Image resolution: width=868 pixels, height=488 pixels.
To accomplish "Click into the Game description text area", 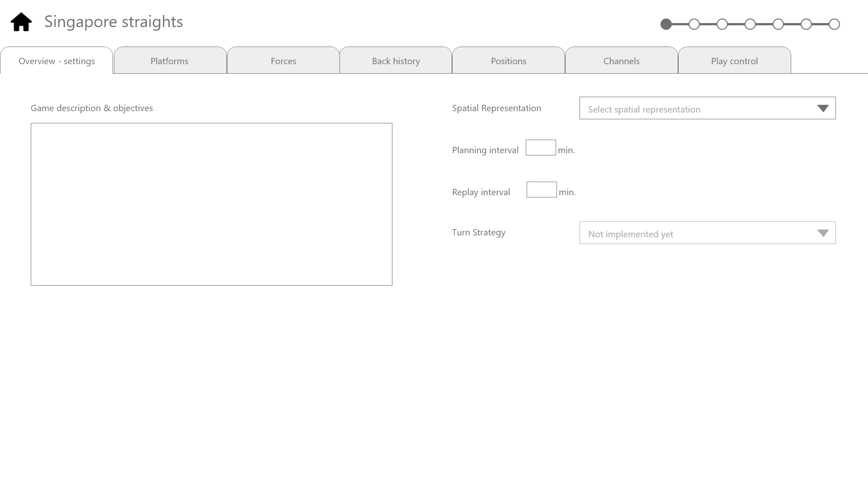I will pyautogui.click(x=212, y=204).
